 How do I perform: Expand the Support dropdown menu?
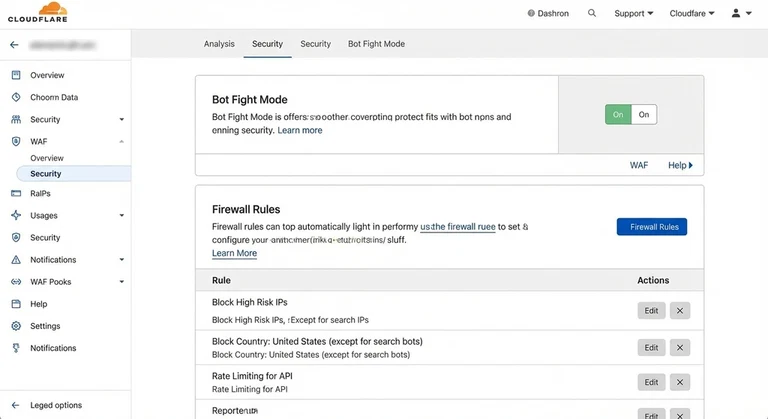pyautogui.click(x=633, y=14)
